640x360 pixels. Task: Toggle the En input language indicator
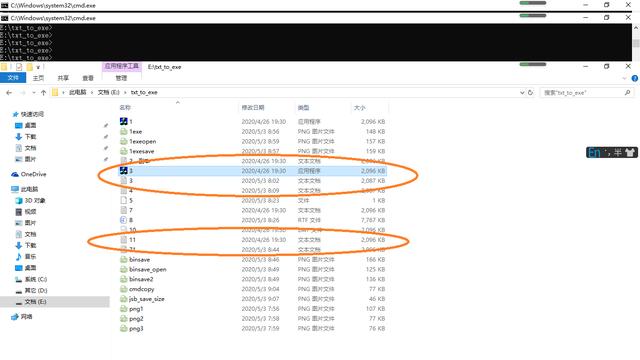tap(594, 153)
